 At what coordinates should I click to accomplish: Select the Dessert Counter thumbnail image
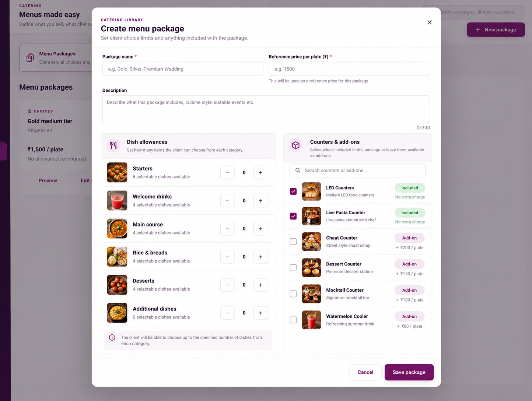[x=311, y=268]
